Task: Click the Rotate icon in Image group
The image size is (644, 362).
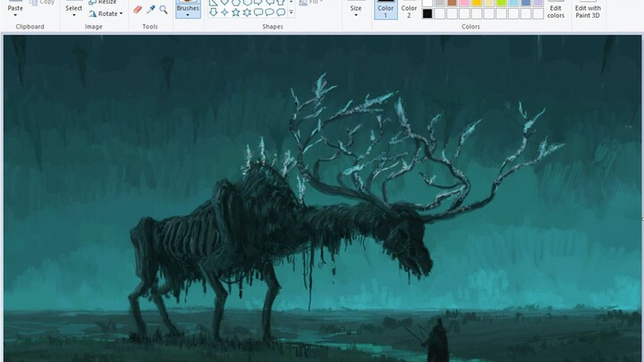Action: point(93,13)
